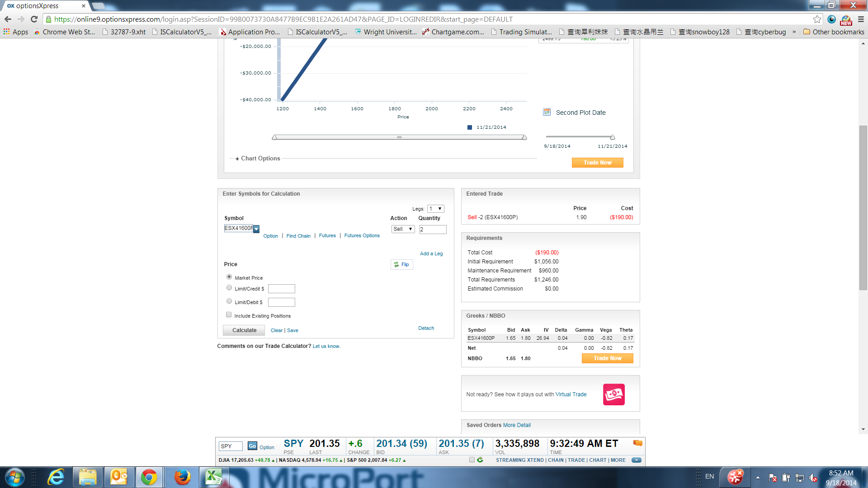Click the browser Back arrow
Image resolution: width=868 pixels, height=488 pixels.
pyautogui.click(x=8, y=19)
